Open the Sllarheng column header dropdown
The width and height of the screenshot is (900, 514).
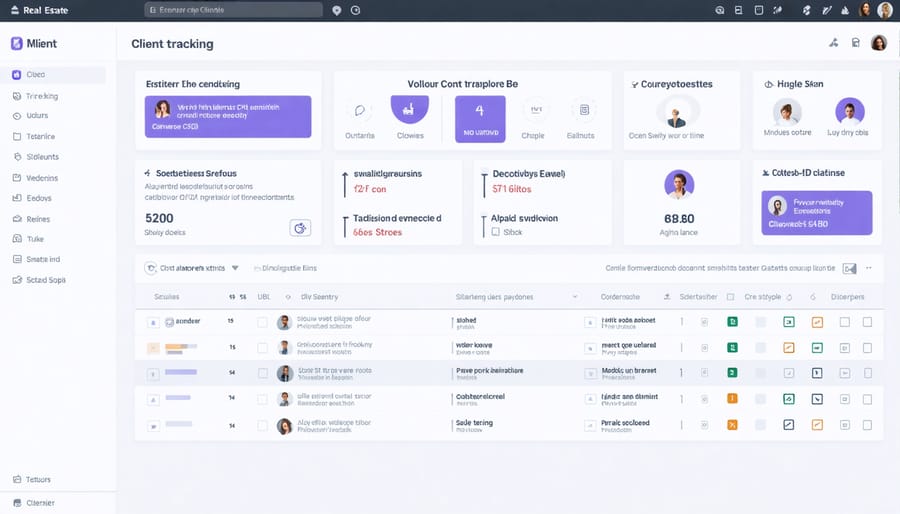click(x=575, y=297)
